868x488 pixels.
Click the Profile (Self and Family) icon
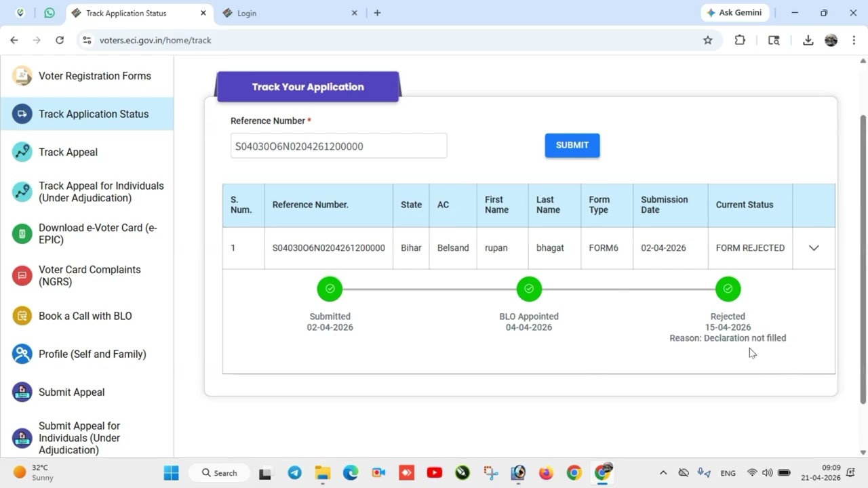[x=22, y=354]
